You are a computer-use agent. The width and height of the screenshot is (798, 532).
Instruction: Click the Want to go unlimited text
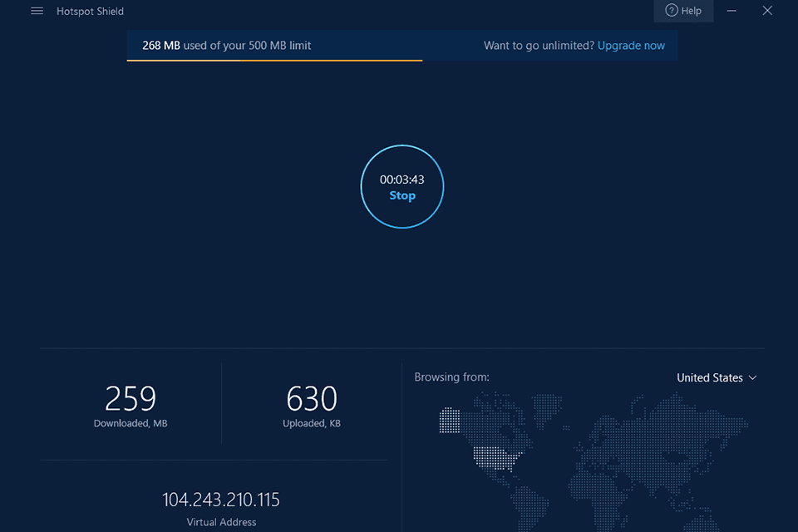point(539,46)
